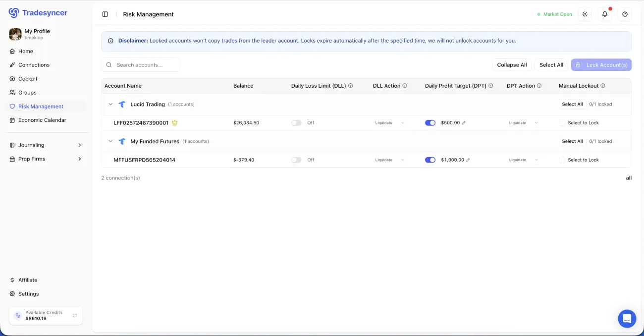Image resolution: width=644 pixels, height=336 pixels.
Task: Check Select to Lock for MFFUSFRPD565204014
Action: pos(562,160)
